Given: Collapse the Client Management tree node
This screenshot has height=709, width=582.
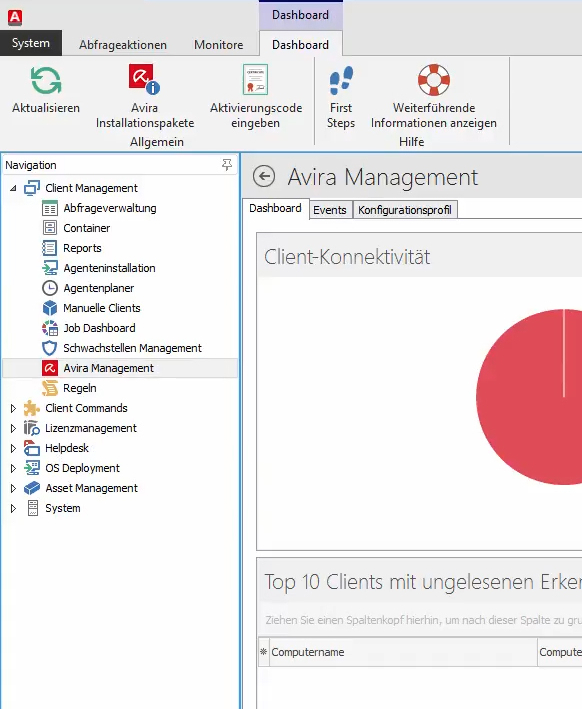Looking at the screenshot, I should [14, 188].
